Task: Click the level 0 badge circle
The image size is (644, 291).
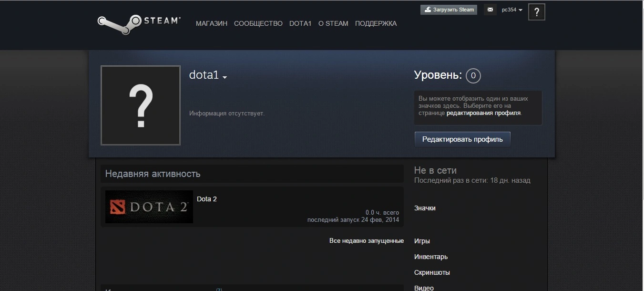Action: tap(473, 75)
